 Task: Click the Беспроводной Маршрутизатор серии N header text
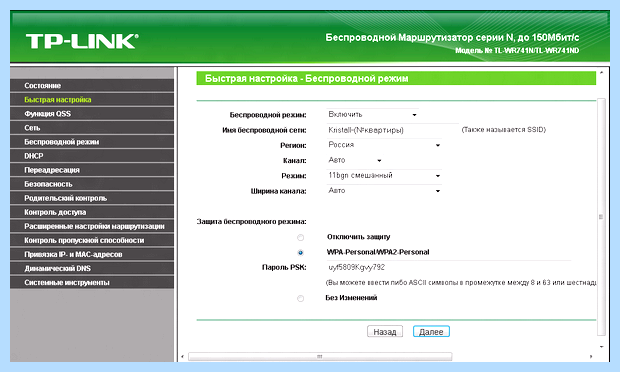[x=452, y=38]
